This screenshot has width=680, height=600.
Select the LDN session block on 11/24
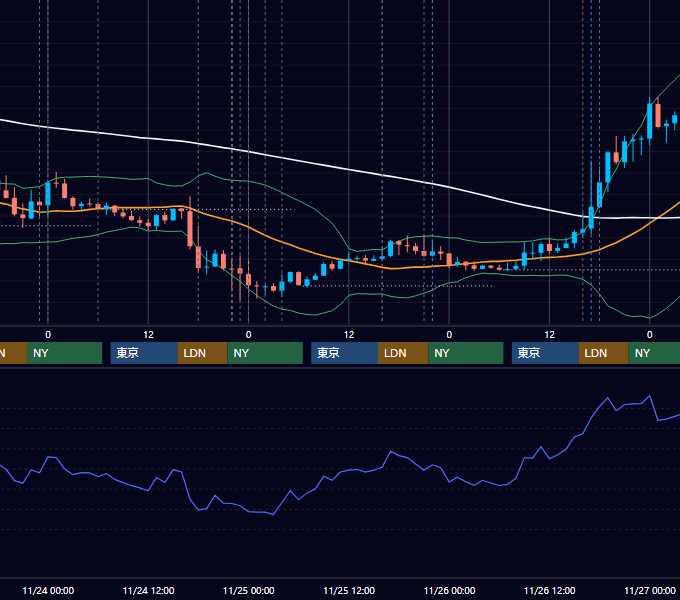coord(203,353)
